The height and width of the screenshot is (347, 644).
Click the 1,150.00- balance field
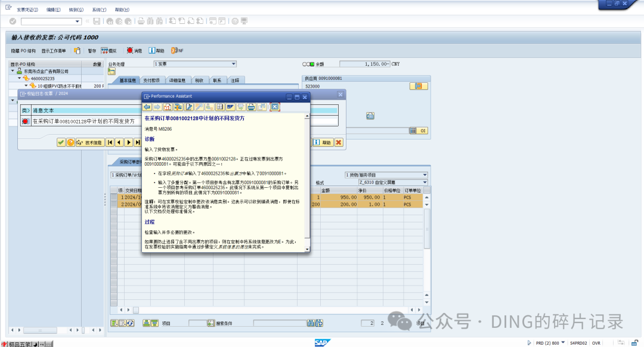click(365, 64)
